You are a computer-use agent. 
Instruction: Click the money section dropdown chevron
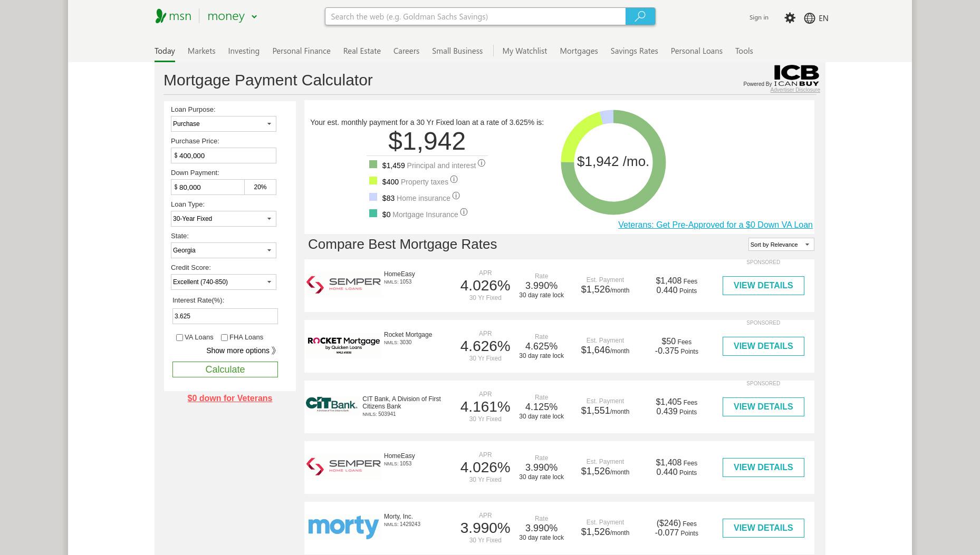(254, 17)
